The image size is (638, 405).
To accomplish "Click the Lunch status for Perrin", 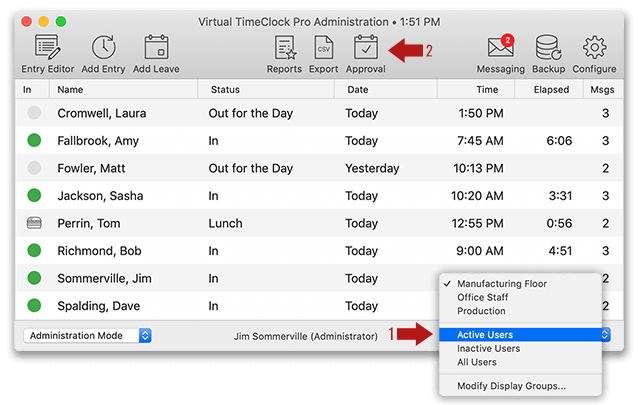I will tap(225, 223).
